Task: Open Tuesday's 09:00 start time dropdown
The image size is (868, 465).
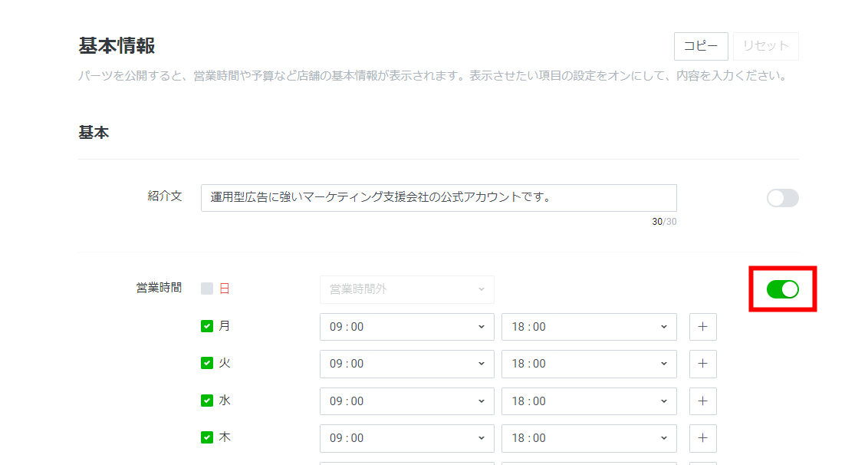Action: coord(406,364)
